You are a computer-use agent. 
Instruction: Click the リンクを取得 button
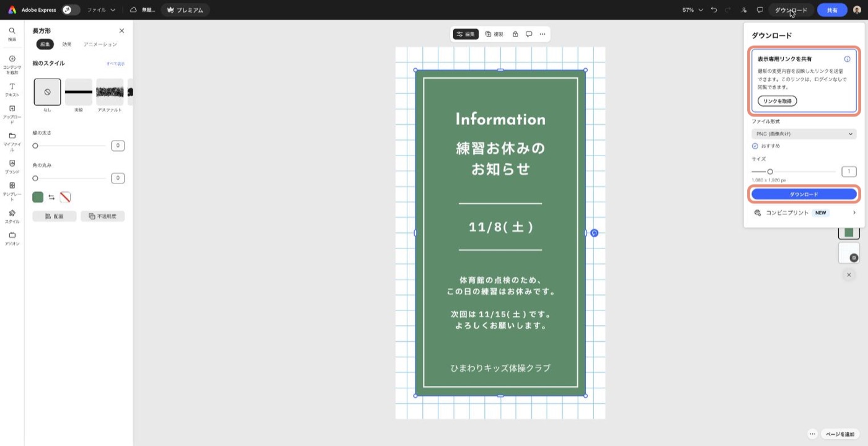click(x=777, y=101)
